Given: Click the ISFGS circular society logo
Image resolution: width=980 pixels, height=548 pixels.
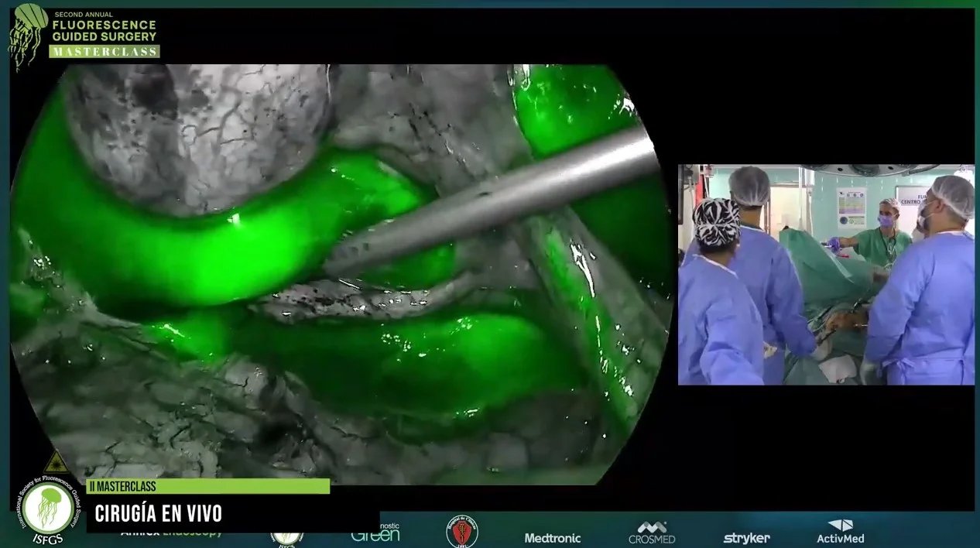Looking at the screenshot, I should 48,509.
